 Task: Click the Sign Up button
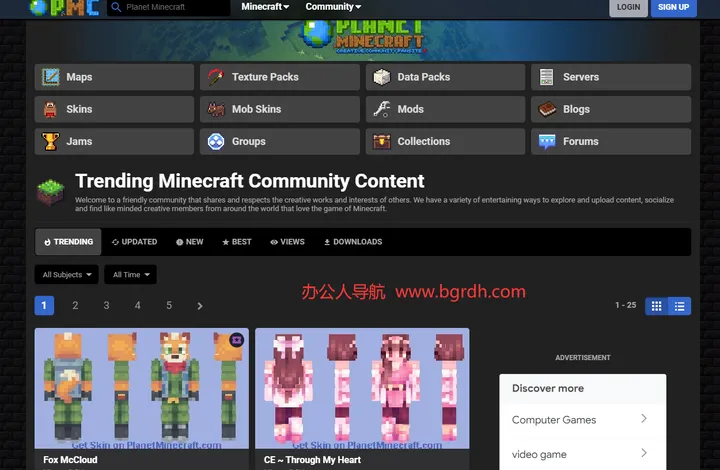tap(674, 7)
